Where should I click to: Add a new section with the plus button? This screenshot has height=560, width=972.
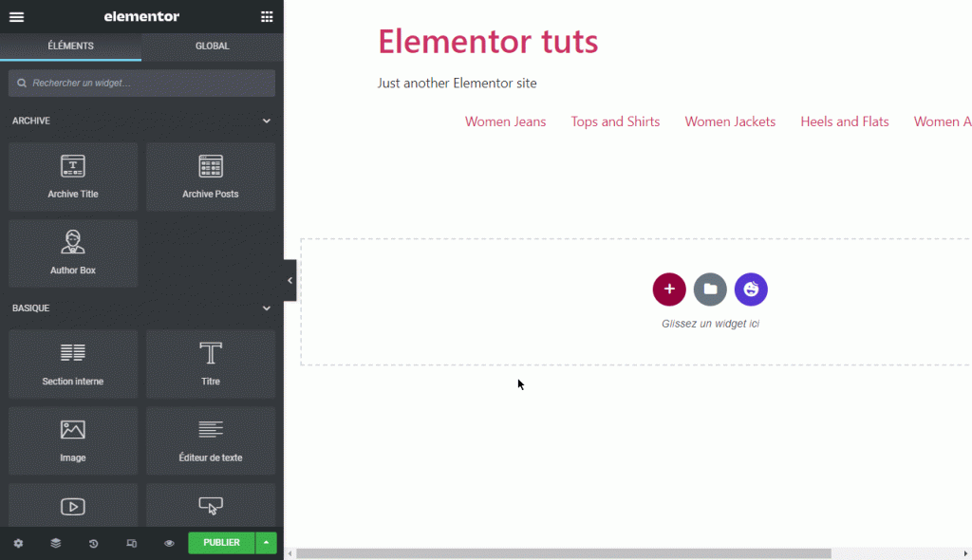coord(669,289)
